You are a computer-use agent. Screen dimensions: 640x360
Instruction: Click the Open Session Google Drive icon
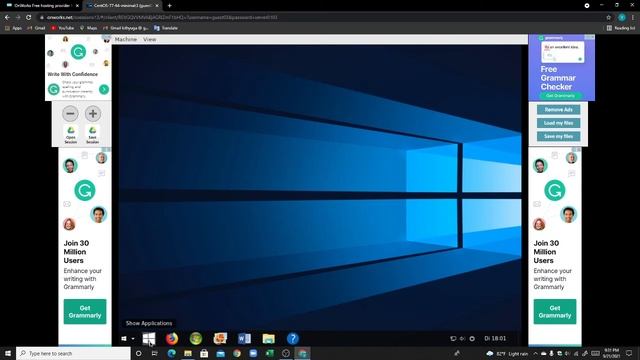coord(71,134)
